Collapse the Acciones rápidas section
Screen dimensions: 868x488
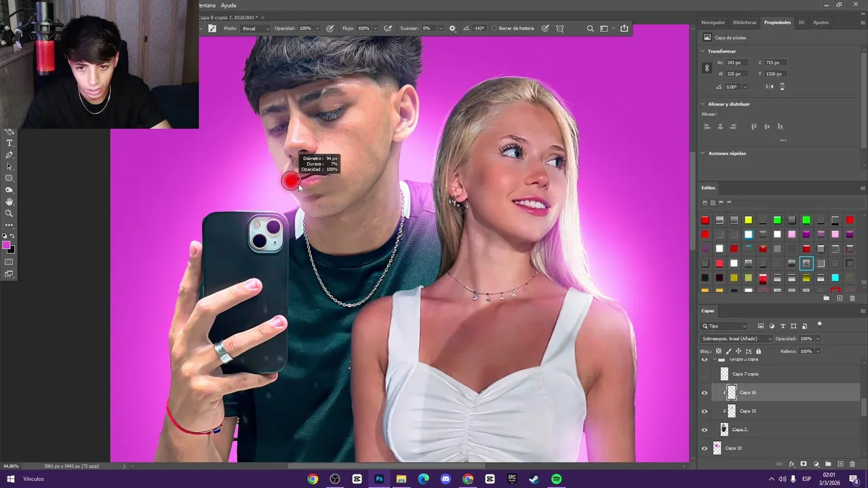703,153
